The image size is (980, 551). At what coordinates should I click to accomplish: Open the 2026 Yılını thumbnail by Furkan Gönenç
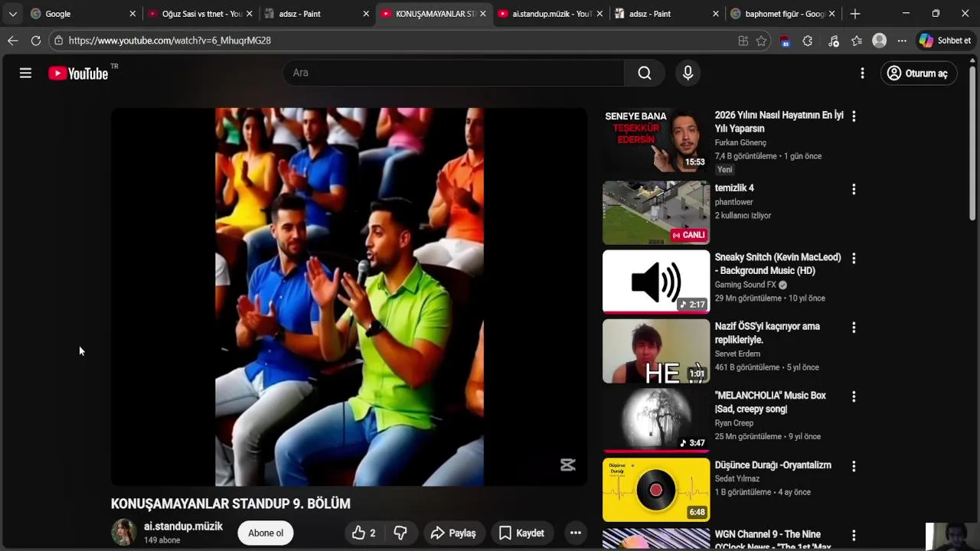pos(656,142)
